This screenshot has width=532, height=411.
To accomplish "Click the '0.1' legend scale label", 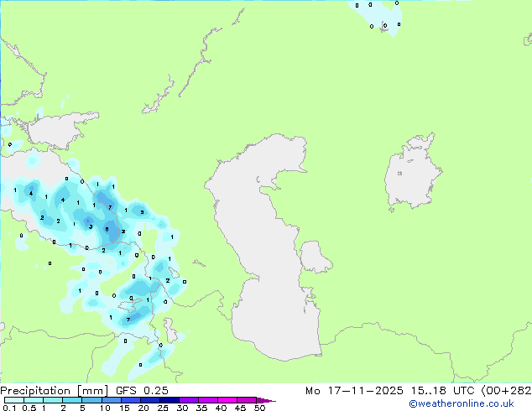I will pyautogui.click(x=9, y=408).
